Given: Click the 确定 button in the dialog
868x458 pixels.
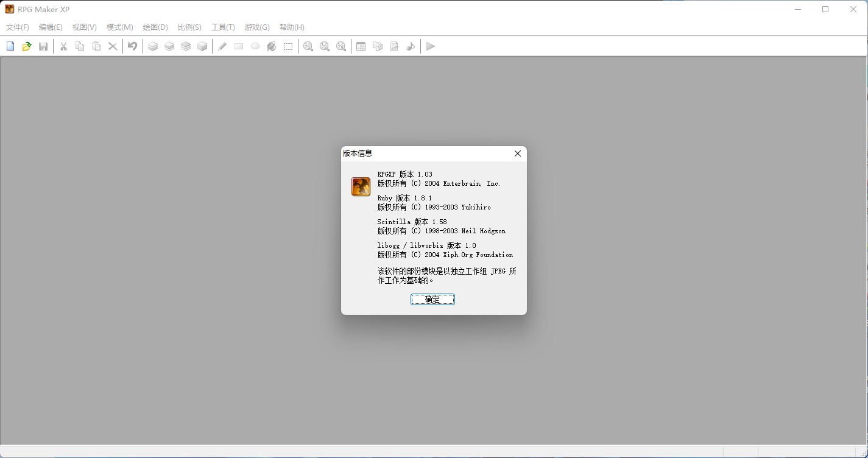Looking at the screenshot, I should (x=432, y=299).
